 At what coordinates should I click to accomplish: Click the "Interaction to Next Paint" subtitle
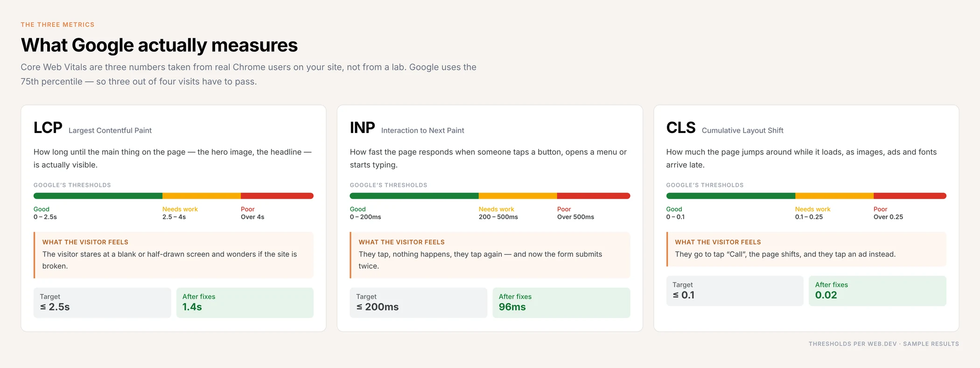pos(423,131)
